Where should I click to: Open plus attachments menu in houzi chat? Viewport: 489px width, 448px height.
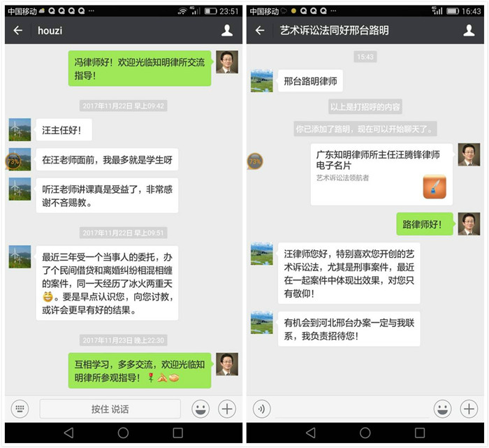coord(227,408)
